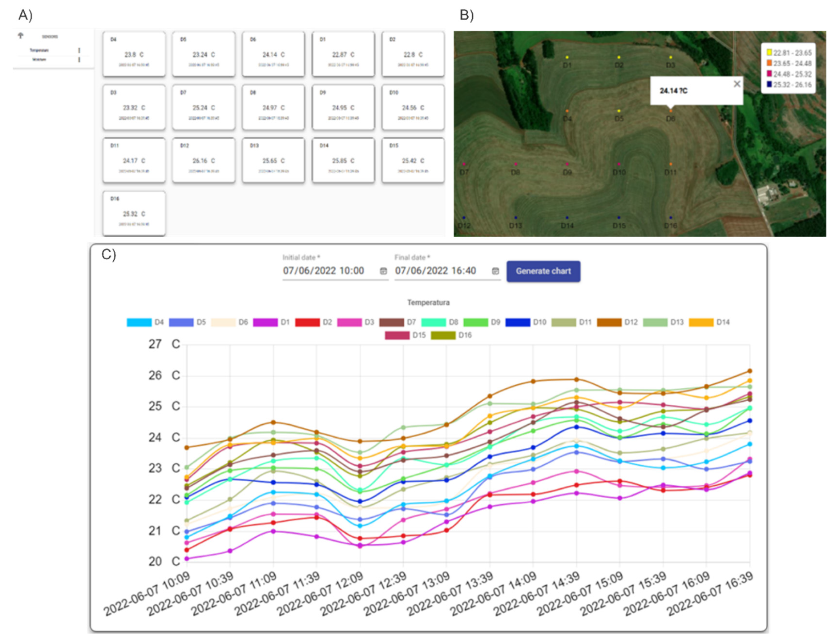Click the D1 sensor marker on map

[567, 57]
